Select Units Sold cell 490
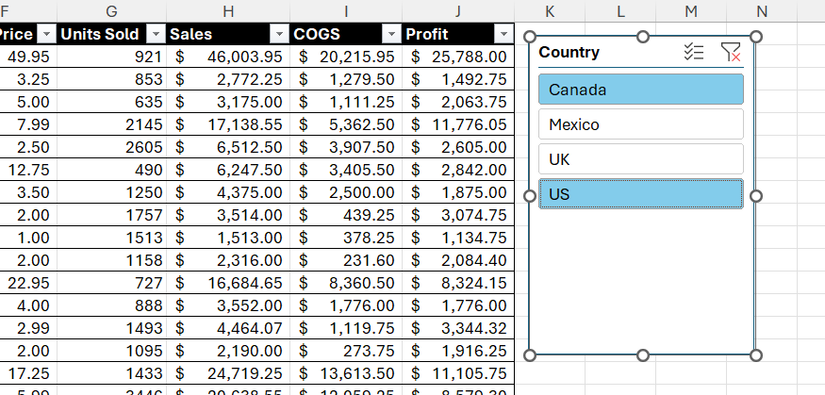This screenshot has height=395, width=825. point(112,170)
